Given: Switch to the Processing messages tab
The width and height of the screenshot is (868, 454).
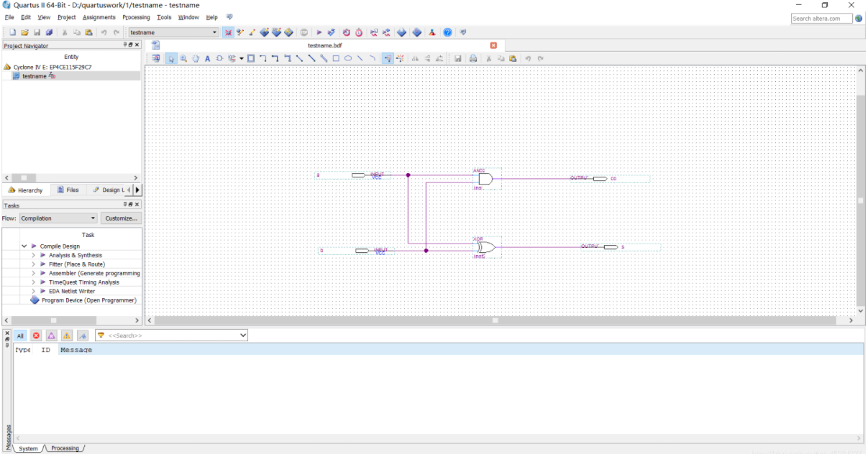Looking at the screenshot, I should (x=65, y=448).
